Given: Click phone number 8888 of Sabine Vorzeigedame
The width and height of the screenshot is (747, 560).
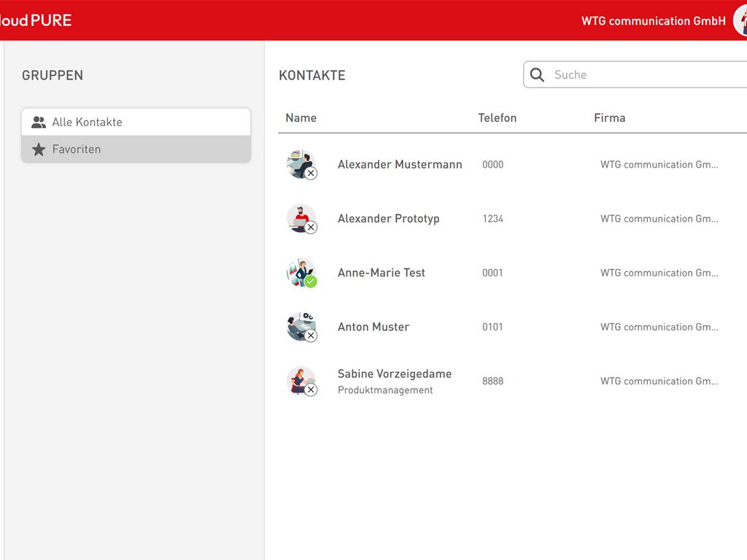Looking at the screenshot, I should (x=493, y=381).
